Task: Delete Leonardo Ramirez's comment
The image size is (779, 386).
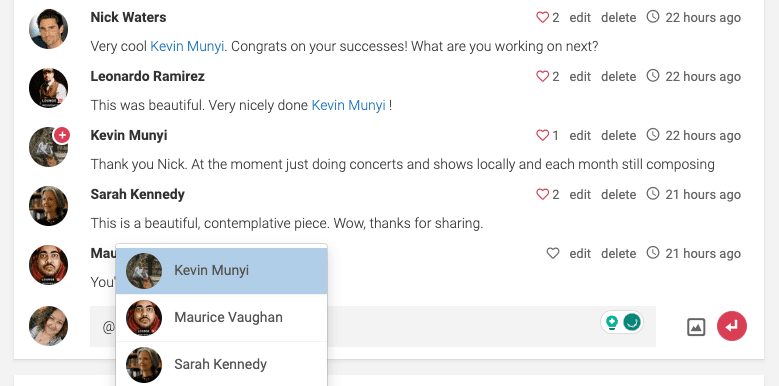Action: pos(619,77)
